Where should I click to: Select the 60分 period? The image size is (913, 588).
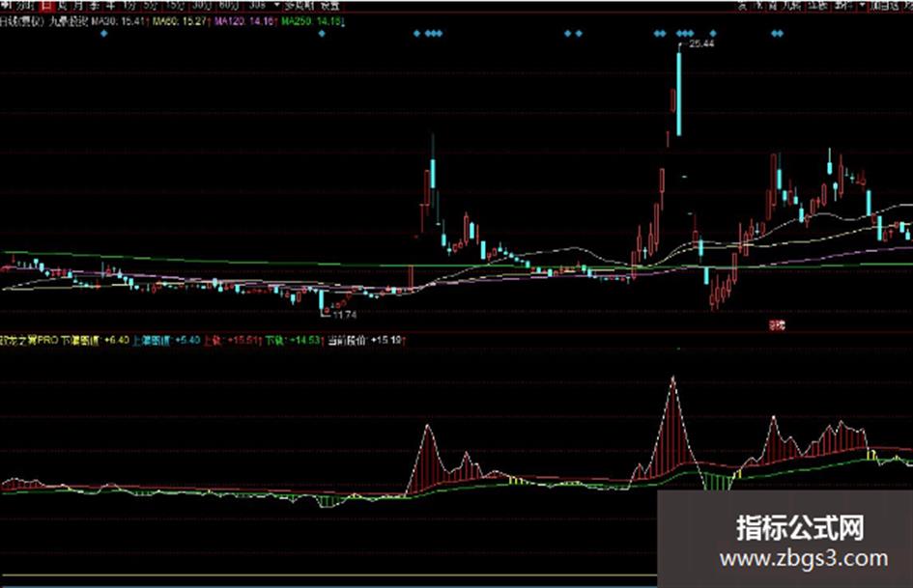pyautogui.click(x=228, y=6)
